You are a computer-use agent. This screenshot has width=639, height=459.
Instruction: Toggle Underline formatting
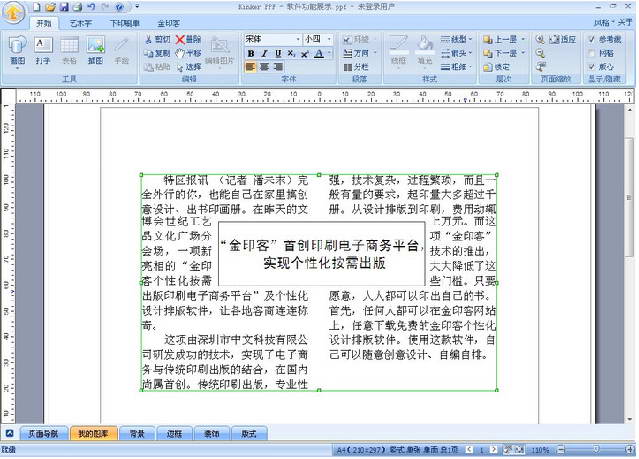(278, 53)
